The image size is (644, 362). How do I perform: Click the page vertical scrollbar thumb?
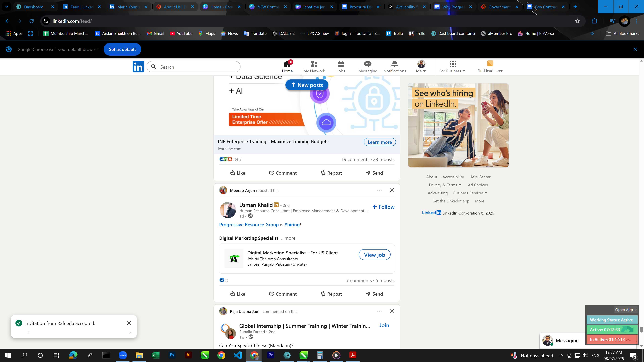coord(641,329)
